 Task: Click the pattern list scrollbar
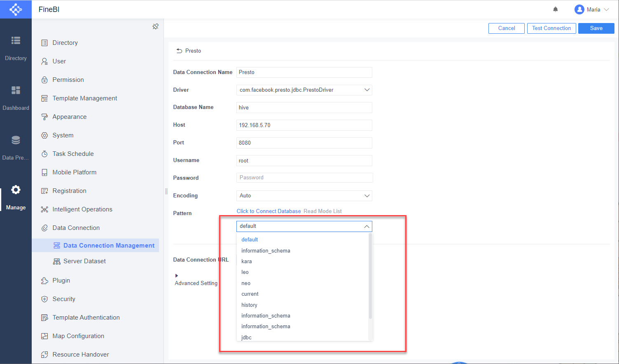pos(370,276)
